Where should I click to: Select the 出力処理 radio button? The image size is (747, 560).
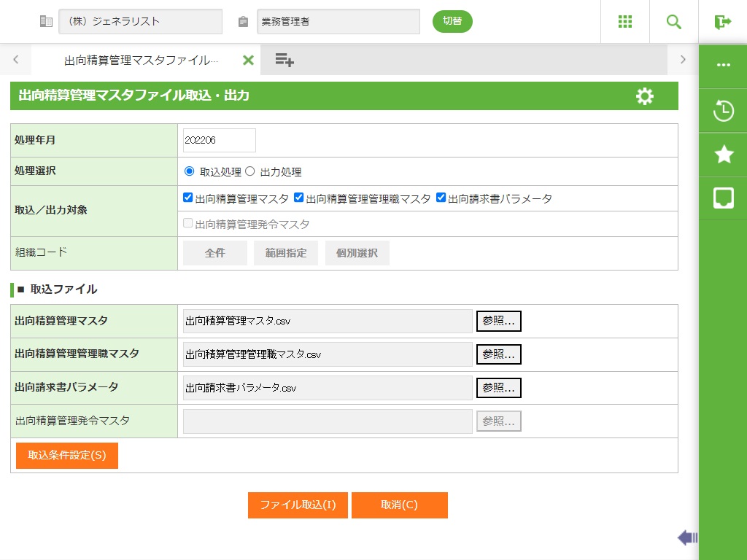pyautogui.click(x=250, y=172)
